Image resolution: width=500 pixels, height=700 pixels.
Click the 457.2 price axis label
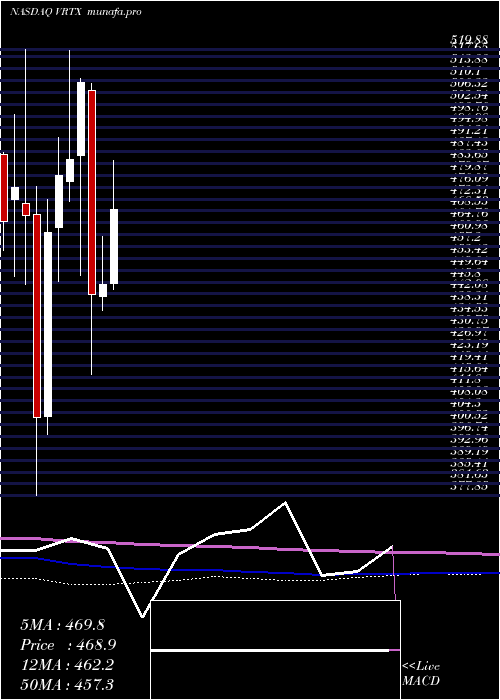(465, 239)
